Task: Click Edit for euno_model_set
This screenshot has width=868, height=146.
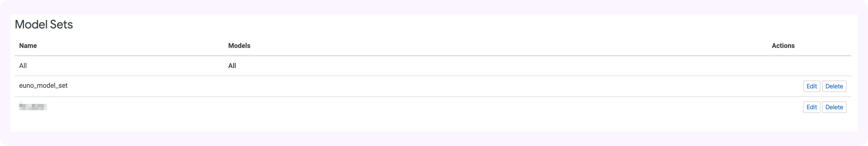Action: pos(811,86)
